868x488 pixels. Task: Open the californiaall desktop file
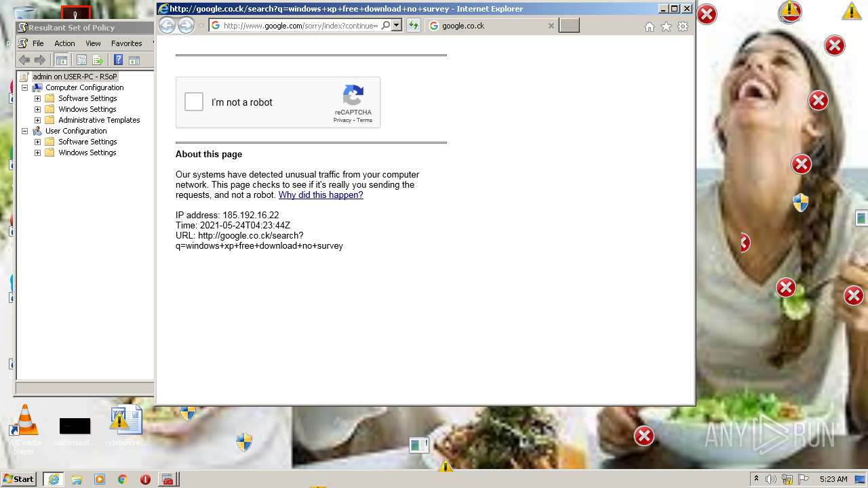pos(75,431)
